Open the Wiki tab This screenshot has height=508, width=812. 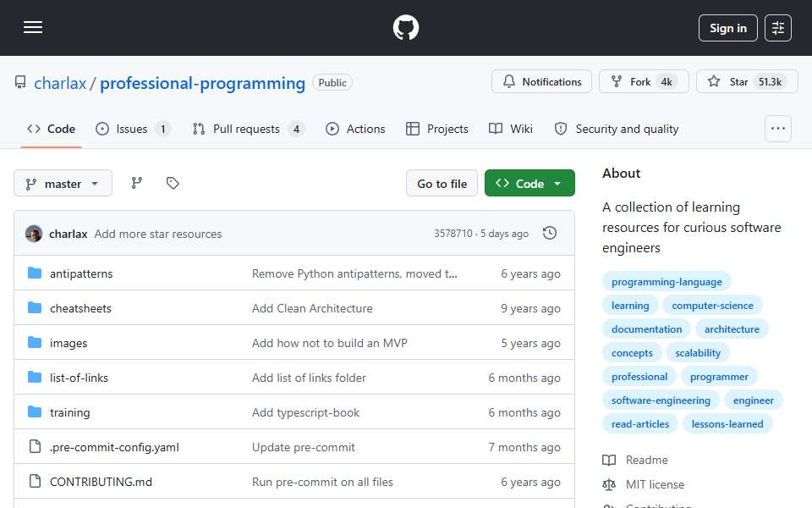[x=511, y=129]
